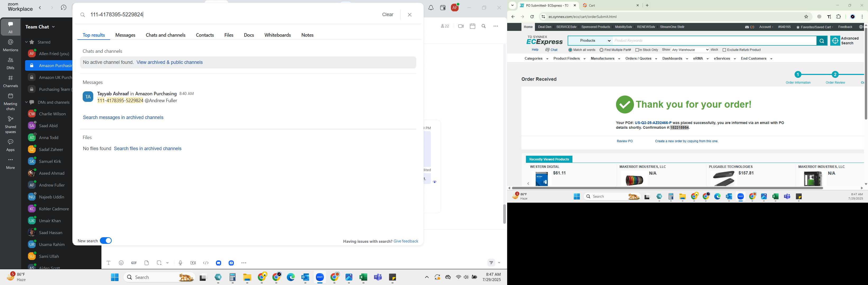Click PO number US-Q3-25-AZ02466-P link
Image resolution: width=868 pixels, height=285 pixels.
click(x=653, y=123)
